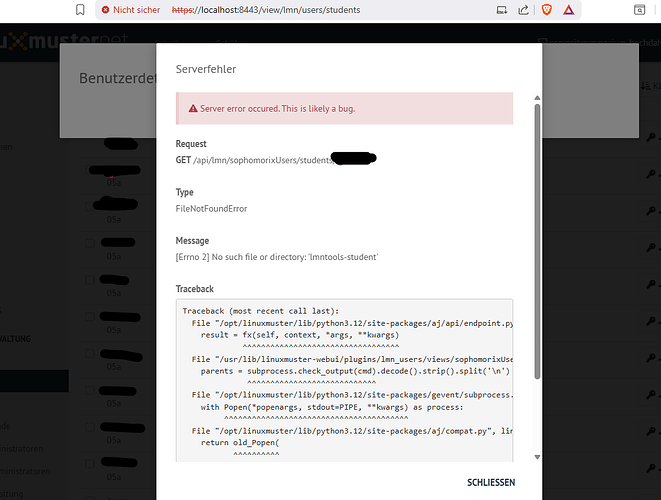Click the '[Errno 2] No such file' message
Image resolution: width=661 pixels, height=500 pixels.
point(277,257)
